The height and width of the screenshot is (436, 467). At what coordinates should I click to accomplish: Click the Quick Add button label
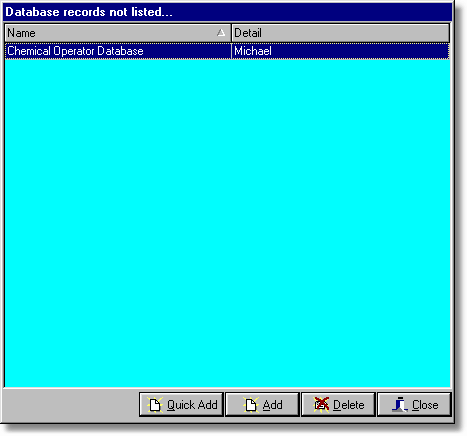[x=192, y=405]
